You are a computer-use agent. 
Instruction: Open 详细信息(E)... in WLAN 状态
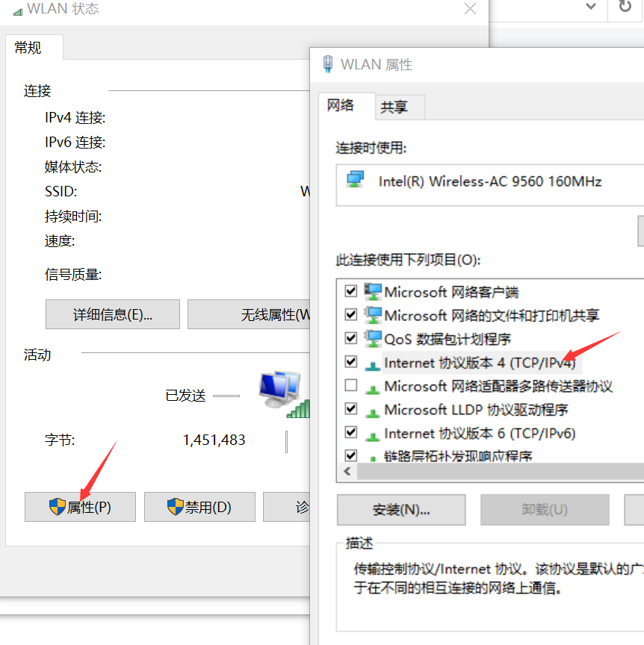click(112, 314)
